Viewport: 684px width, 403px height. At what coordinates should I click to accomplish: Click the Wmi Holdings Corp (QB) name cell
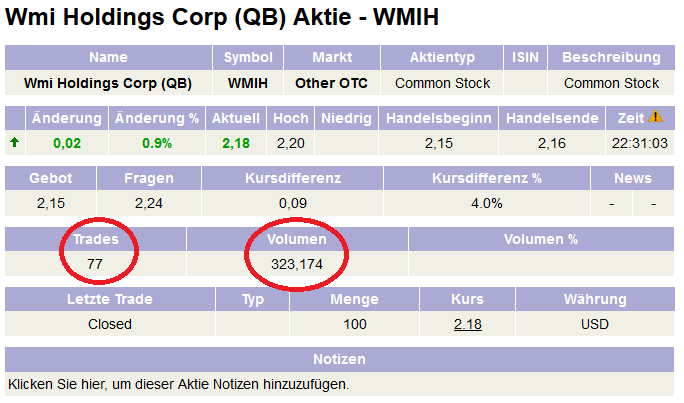[x=108, y=83]
